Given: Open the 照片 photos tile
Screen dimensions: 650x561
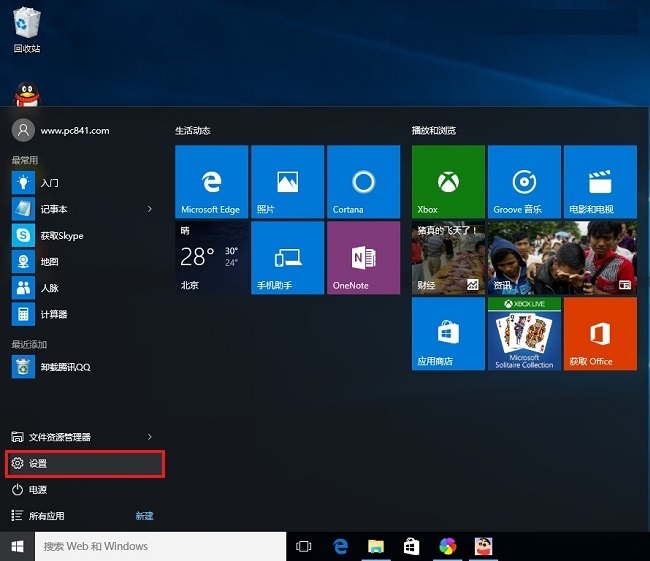Looking at the screenshot, I should (x=287, y=182).
